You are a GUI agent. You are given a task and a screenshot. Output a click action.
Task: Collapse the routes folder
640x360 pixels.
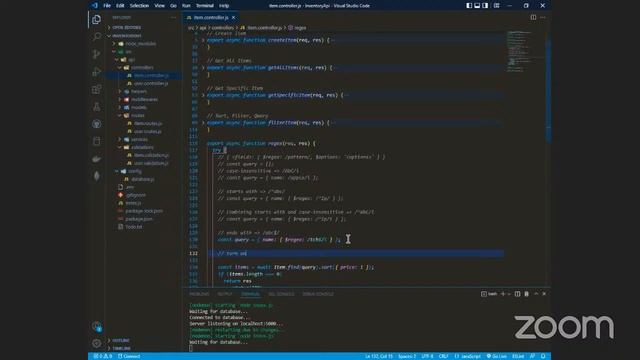click(138, 116)
